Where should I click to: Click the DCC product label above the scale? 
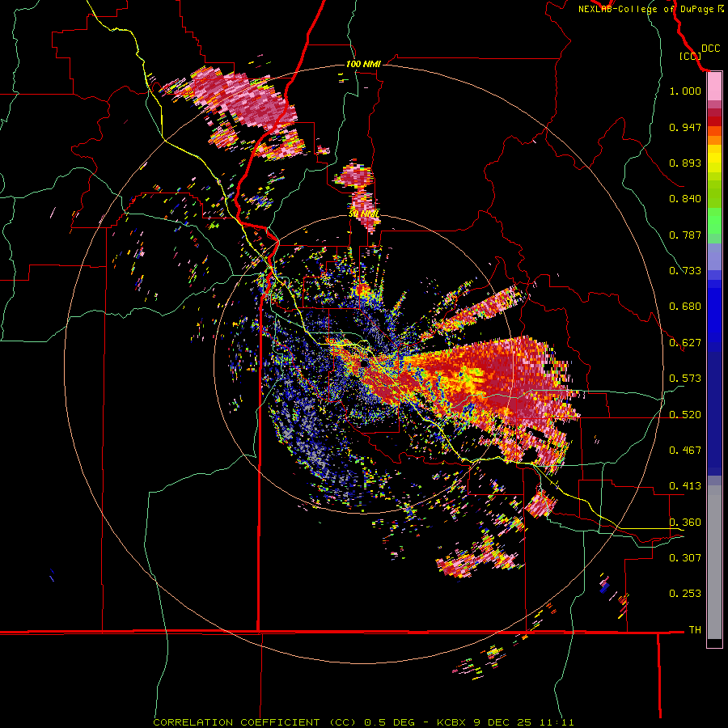(710, 49)
